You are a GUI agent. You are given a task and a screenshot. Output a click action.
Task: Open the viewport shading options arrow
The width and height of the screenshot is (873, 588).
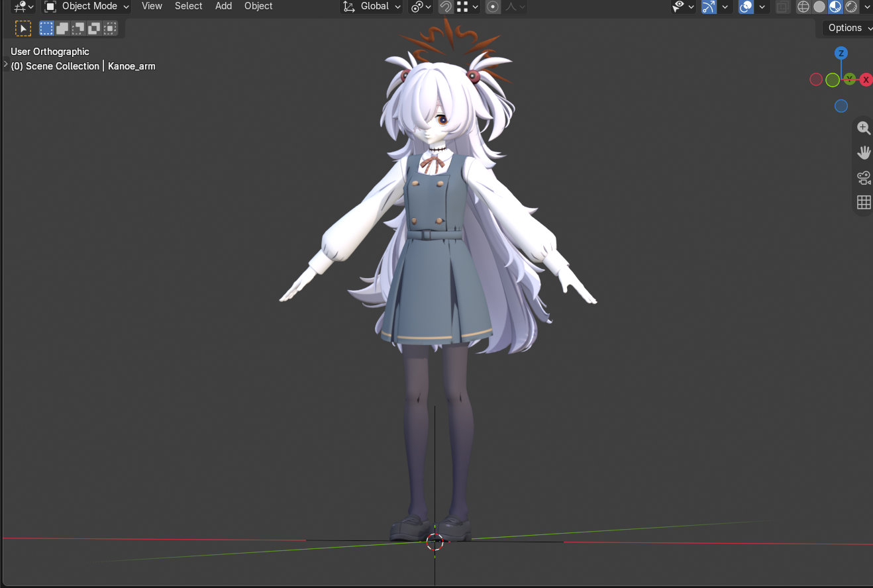tap(866, 7)
